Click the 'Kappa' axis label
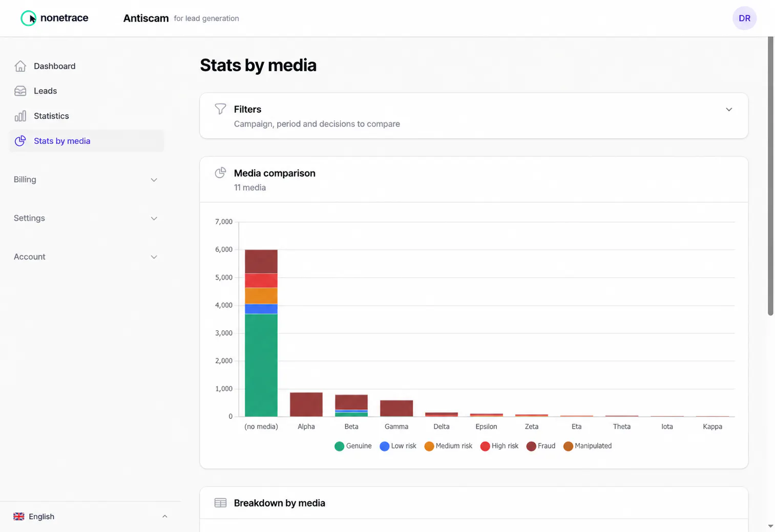The image size is (775, 532). coord(713,427)
